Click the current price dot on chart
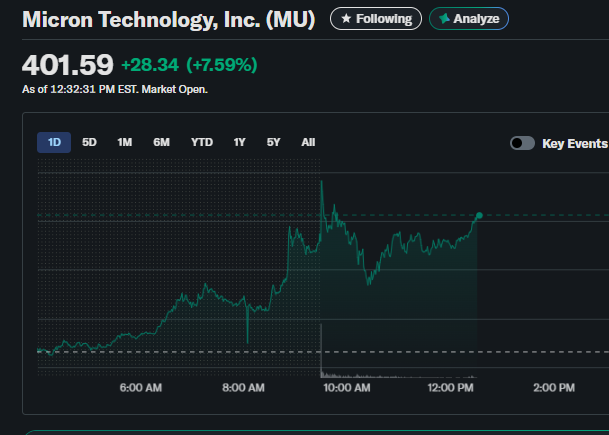 (x=479, y=216)
